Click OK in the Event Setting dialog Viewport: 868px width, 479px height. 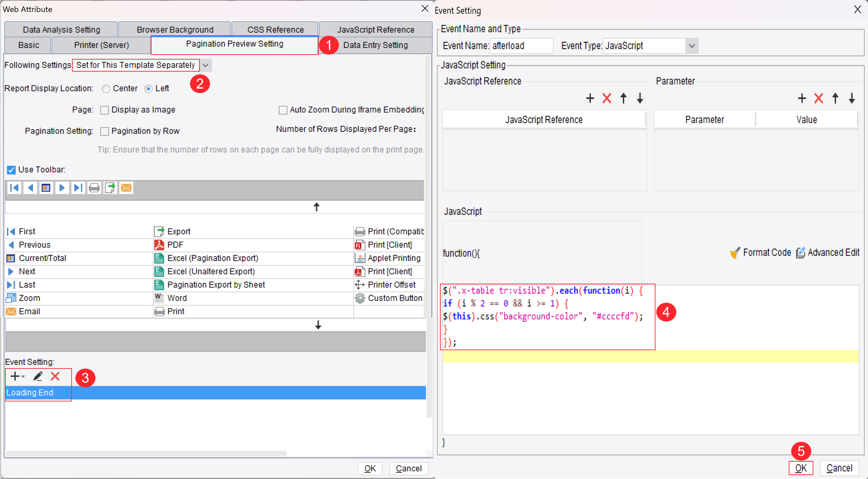tap(801, 468)
